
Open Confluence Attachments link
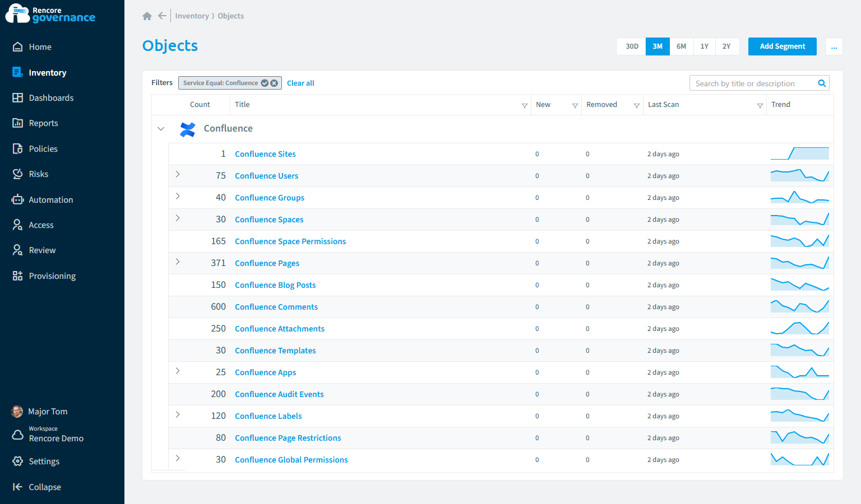[280, 329]
